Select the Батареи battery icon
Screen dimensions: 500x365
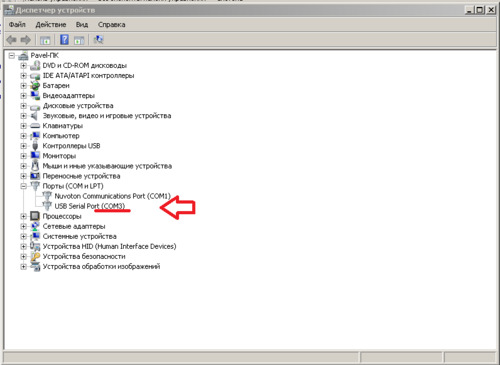[x=35, y=86]
